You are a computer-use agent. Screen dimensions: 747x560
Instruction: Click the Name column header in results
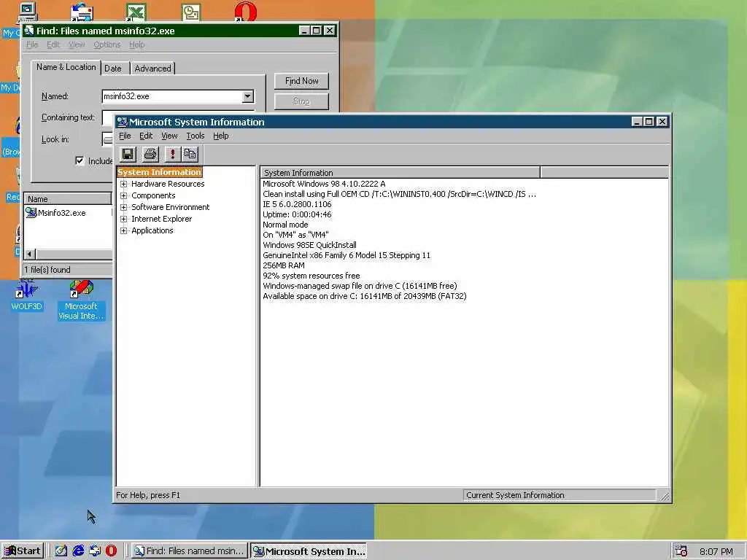68,199
